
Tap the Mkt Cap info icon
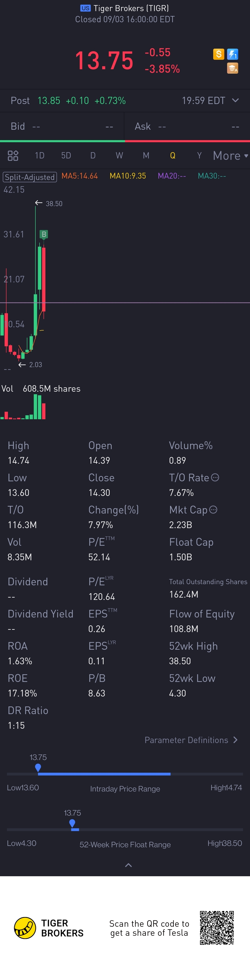point(213,510)
